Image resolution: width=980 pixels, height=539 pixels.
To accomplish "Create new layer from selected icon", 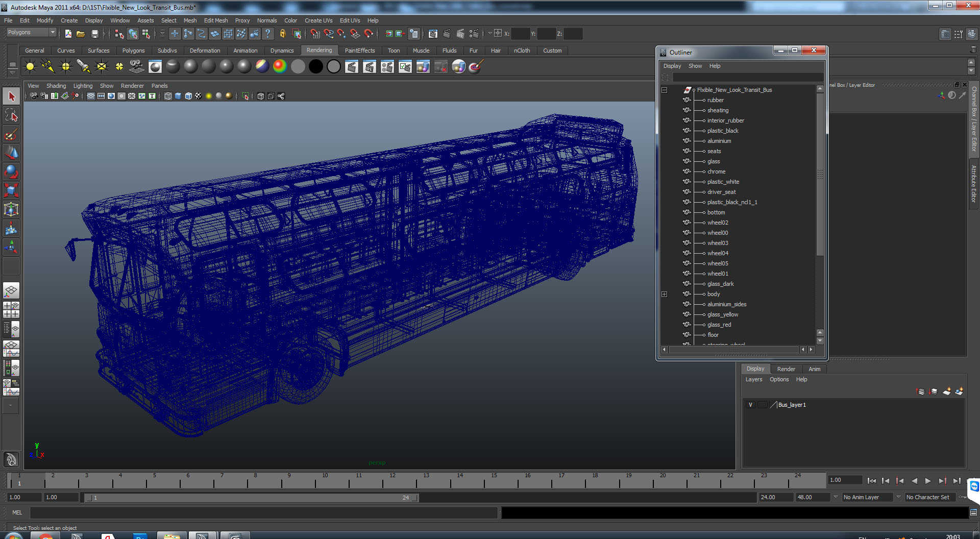I will coord(959,391).
